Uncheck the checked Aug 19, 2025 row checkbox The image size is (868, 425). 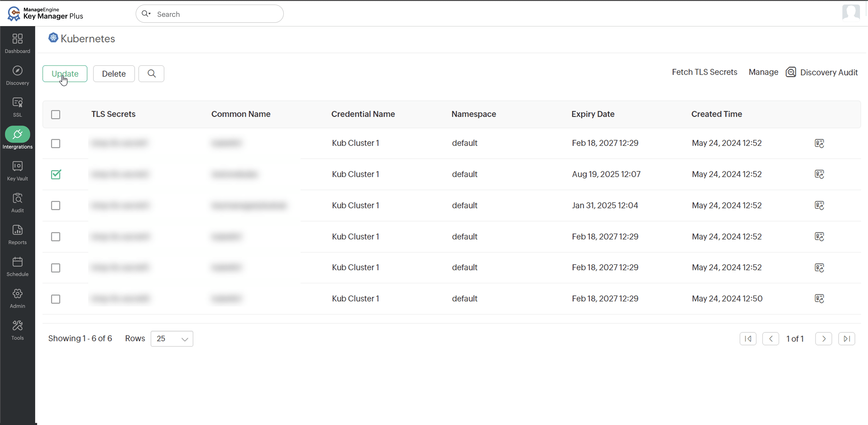click(x=56, y=174)
